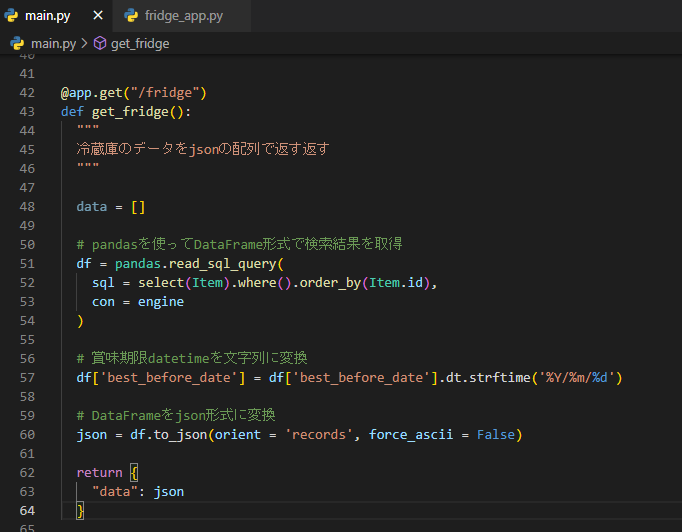Viewport: 682px width, 532px height.
Task: Click the Python file icon in the breadcrumb
Action: [x=17, y=43]
